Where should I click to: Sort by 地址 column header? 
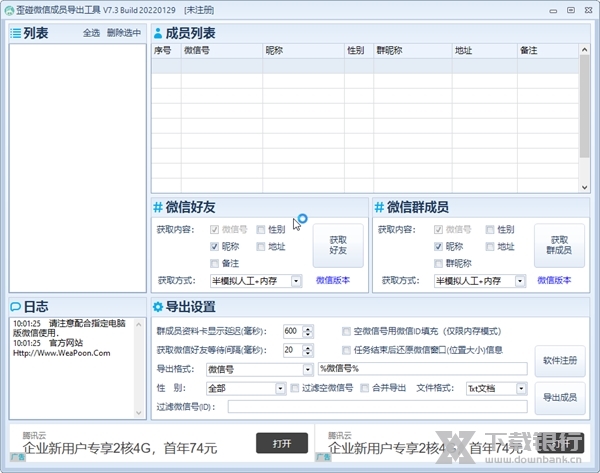tap(484, 51)
